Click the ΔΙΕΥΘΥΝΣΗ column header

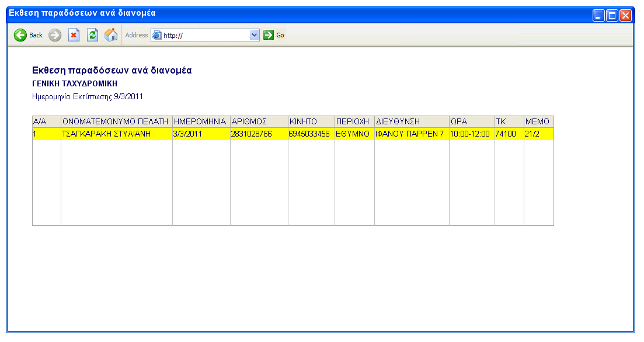[x=412, y=121]
